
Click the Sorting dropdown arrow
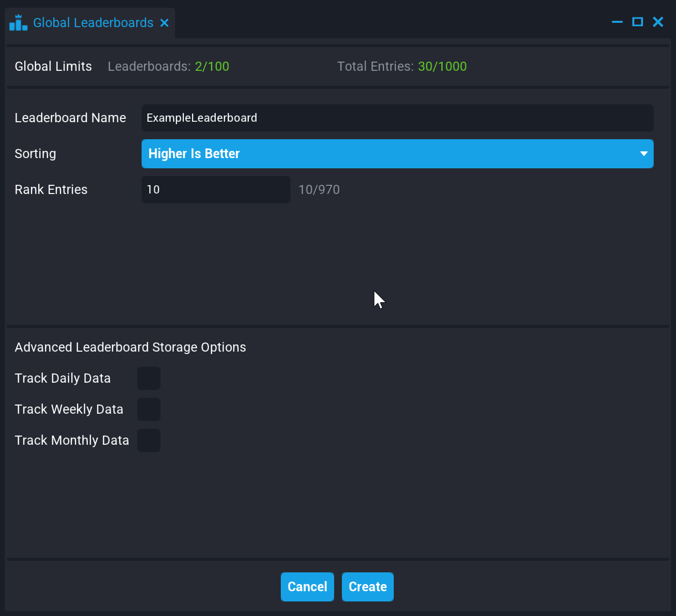tap(644, 154)
